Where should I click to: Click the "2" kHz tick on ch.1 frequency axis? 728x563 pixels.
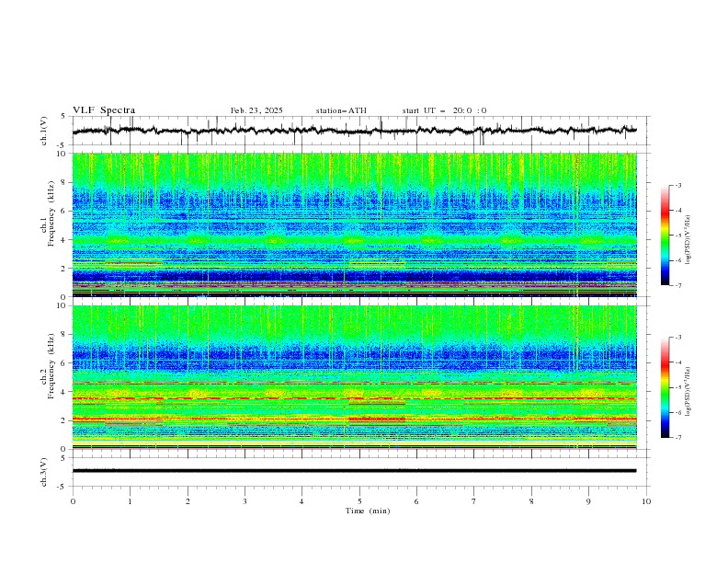tap(64, 268)
